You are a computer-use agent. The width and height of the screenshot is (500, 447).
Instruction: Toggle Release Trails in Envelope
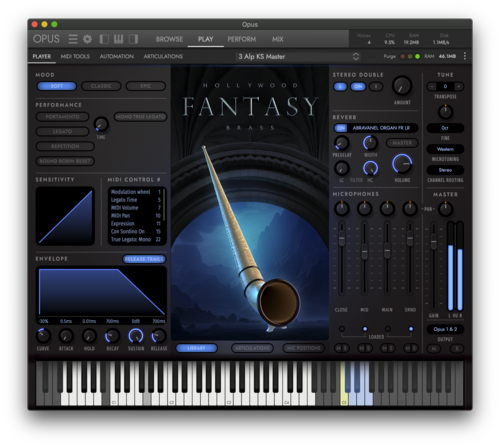[144, 259]
